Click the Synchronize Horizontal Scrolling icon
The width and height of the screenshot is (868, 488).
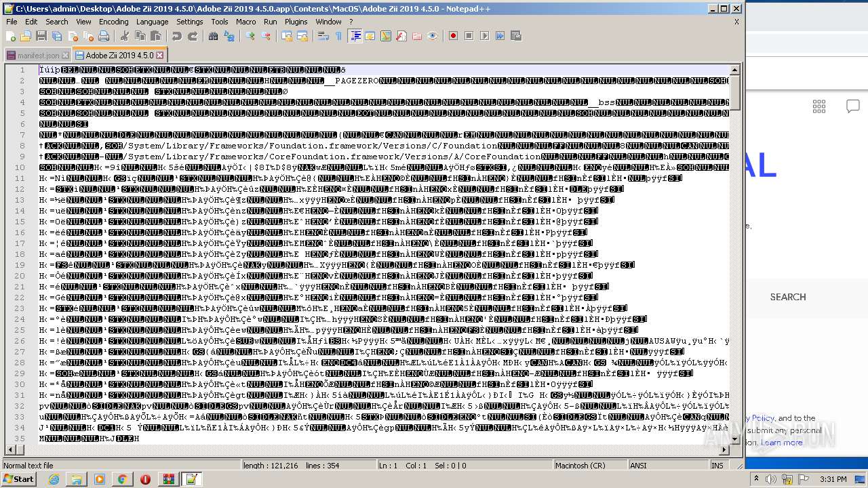(x=302, y=36)
